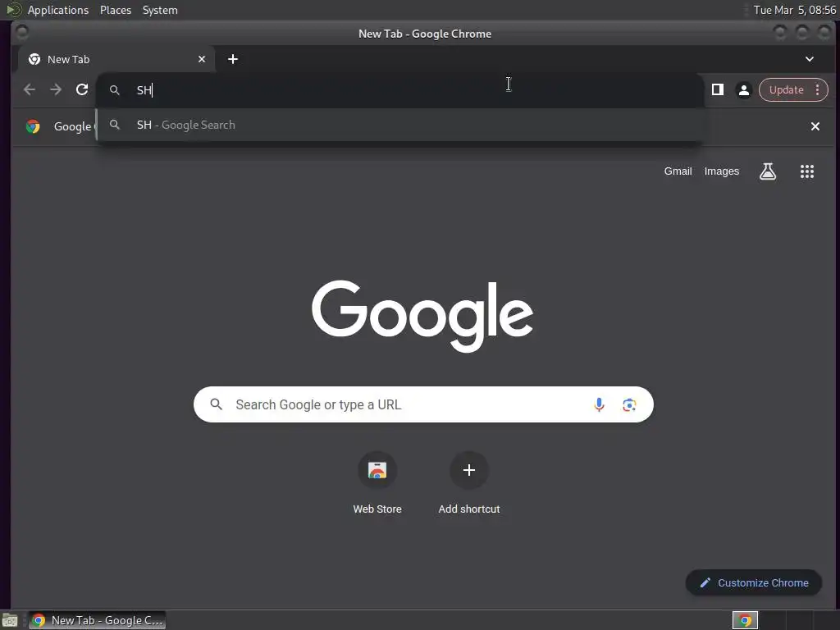Switch to New Tab - Google Chrome taskbar item
Viewport: 840px width, 630px height.
click(x=97, y=620)
